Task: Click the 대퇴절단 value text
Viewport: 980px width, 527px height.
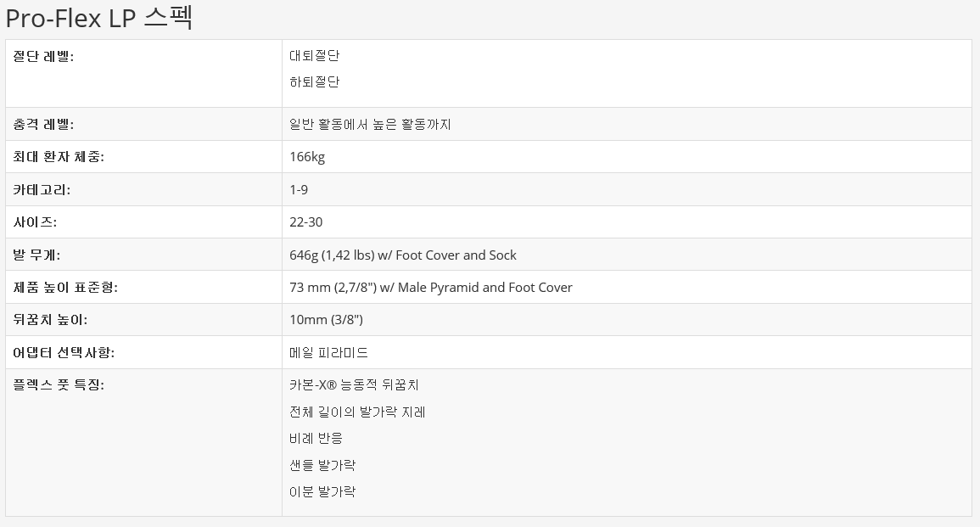Action: pyautogui.click(x=314, y=56)
